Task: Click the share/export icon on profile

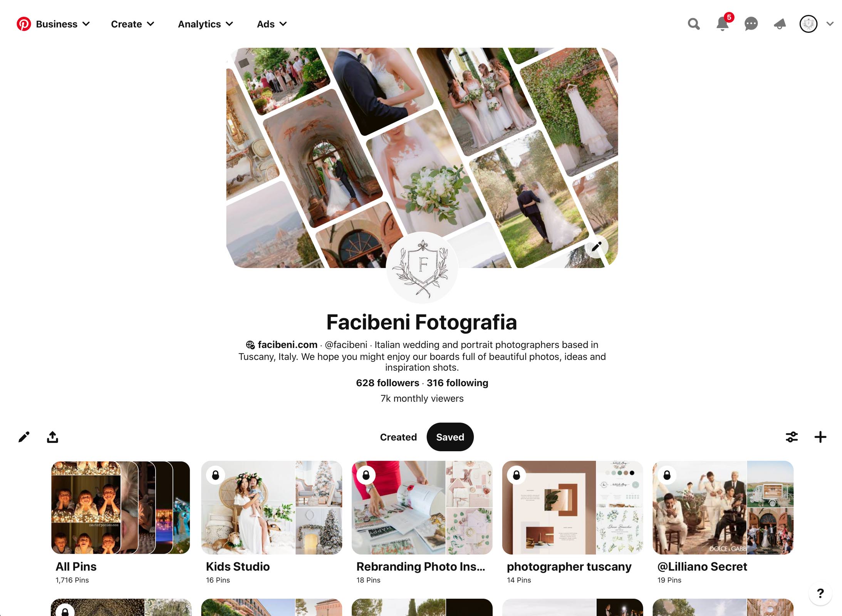Action: pos(52,436)
